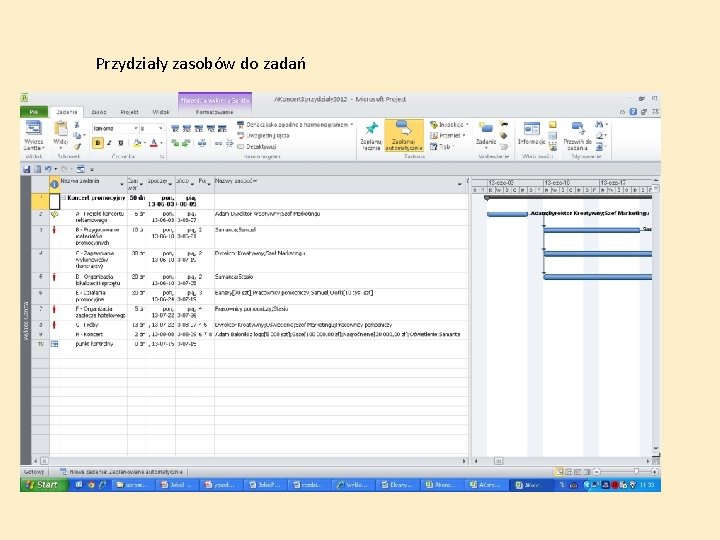The width and height of the screenshot is (720, 540).
Task: Click the Windows Start button
Action: pyautogui.click(x=44, y=484)
